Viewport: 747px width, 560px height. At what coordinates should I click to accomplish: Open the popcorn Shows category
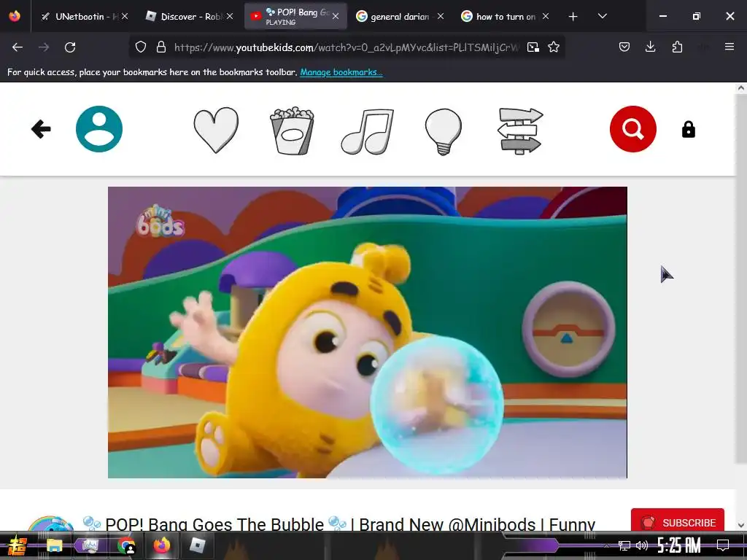[x=292, y=131]
